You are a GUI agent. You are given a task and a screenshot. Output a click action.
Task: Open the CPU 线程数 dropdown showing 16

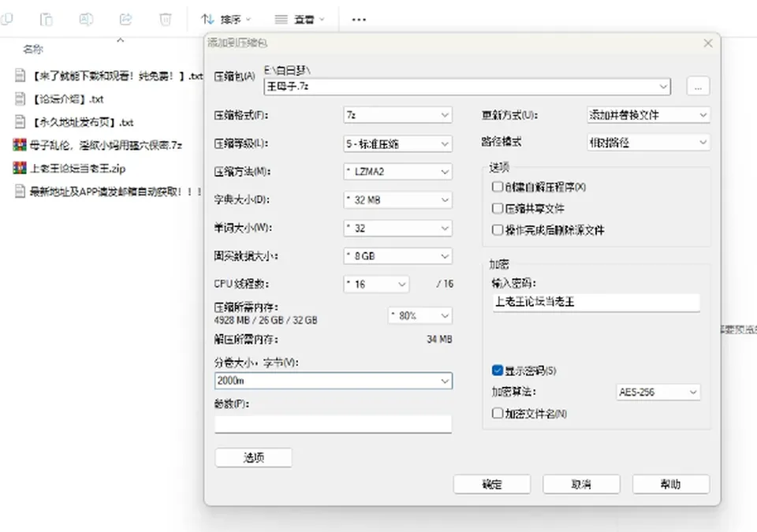click(376, 285)
